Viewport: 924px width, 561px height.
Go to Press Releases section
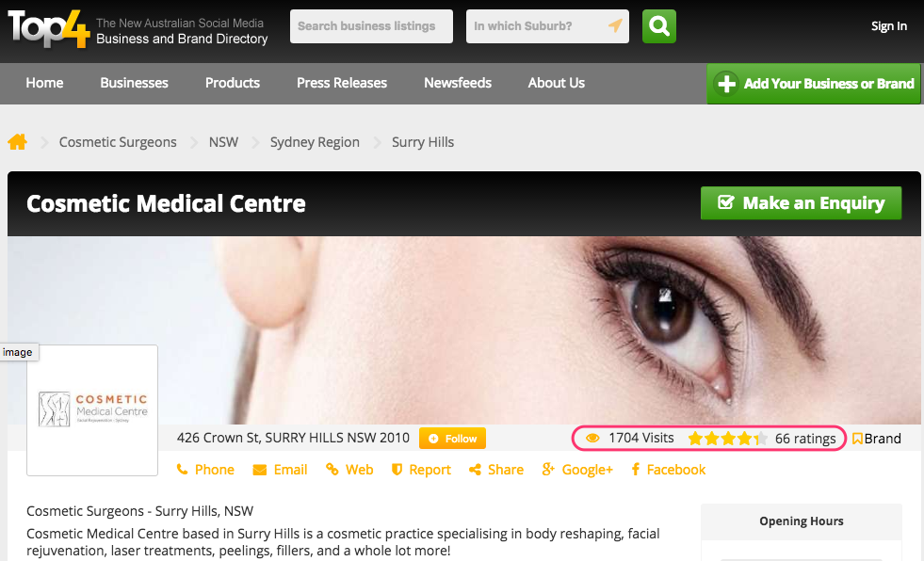(342, 83)
